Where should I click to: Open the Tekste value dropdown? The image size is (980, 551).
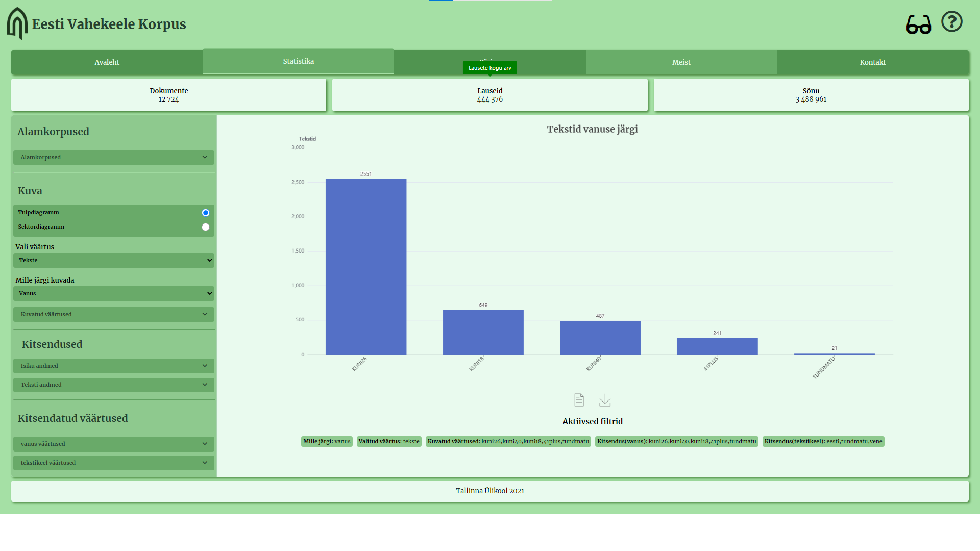click(113, 260)
